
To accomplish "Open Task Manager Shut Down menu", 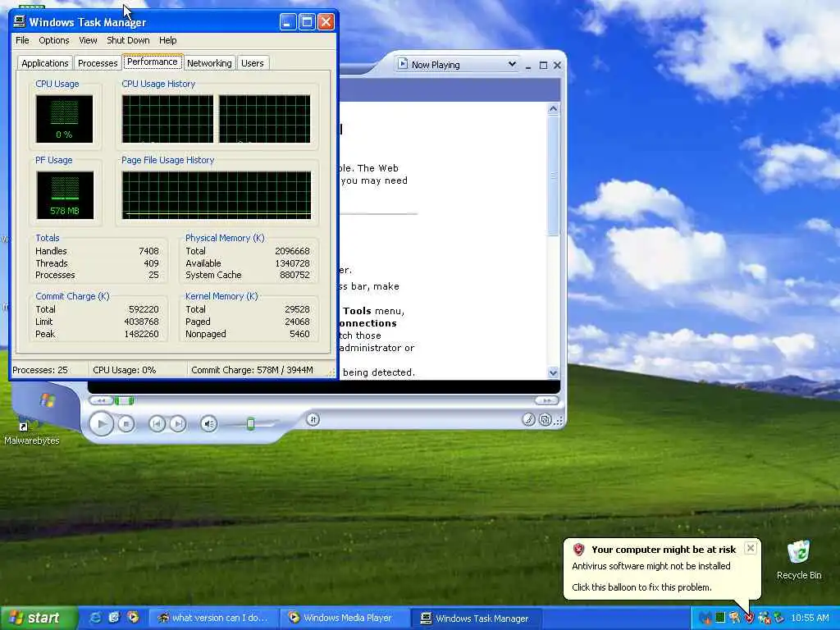I will pyautogui.click(x=128, y=40).
